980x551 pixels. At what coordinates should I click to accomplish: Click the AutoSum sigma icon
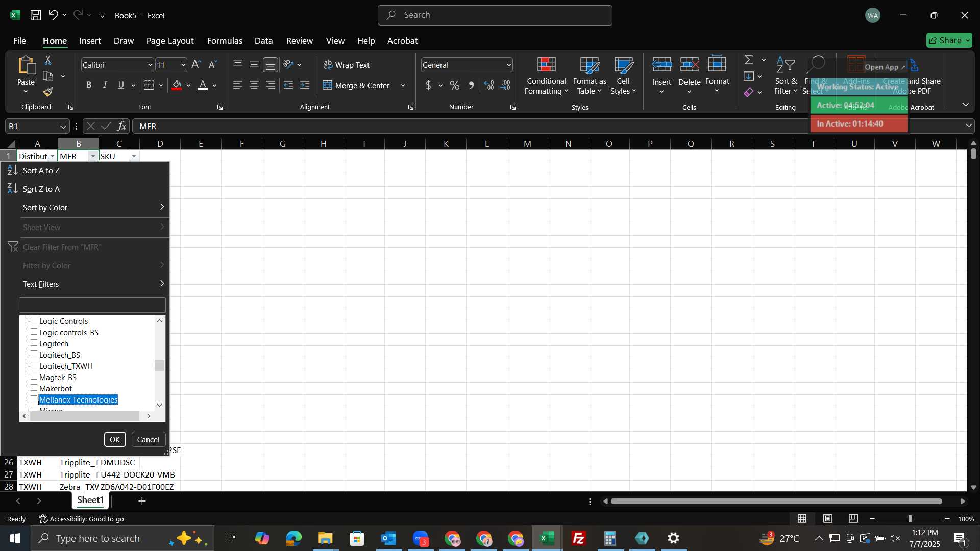click(x=749, y=60)
